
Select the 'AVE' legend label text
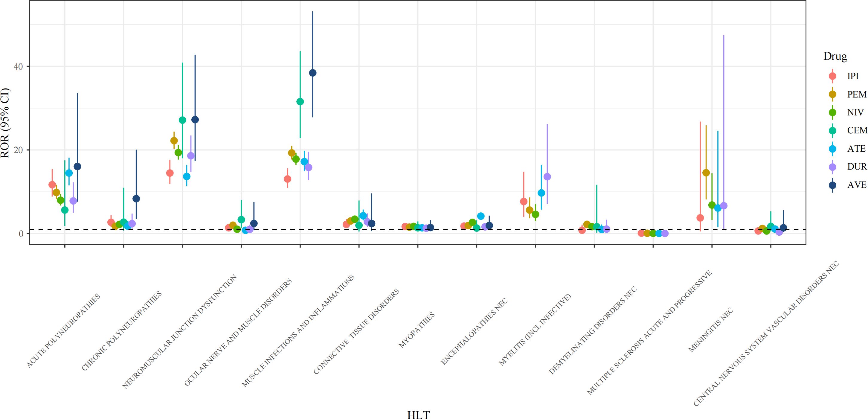(857, 185)
